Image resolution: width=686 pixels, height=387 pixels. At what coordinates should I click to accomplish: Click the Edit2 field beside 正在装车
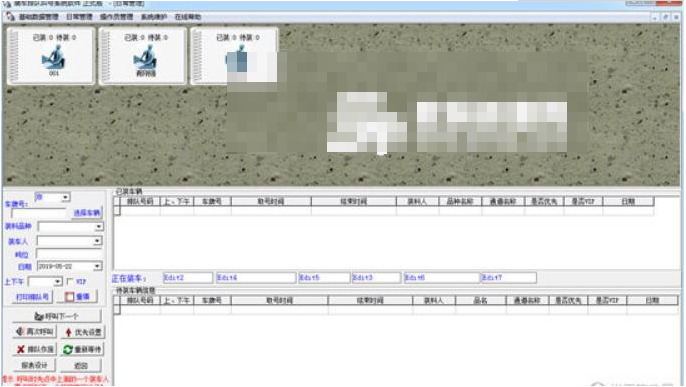[188, 278]
